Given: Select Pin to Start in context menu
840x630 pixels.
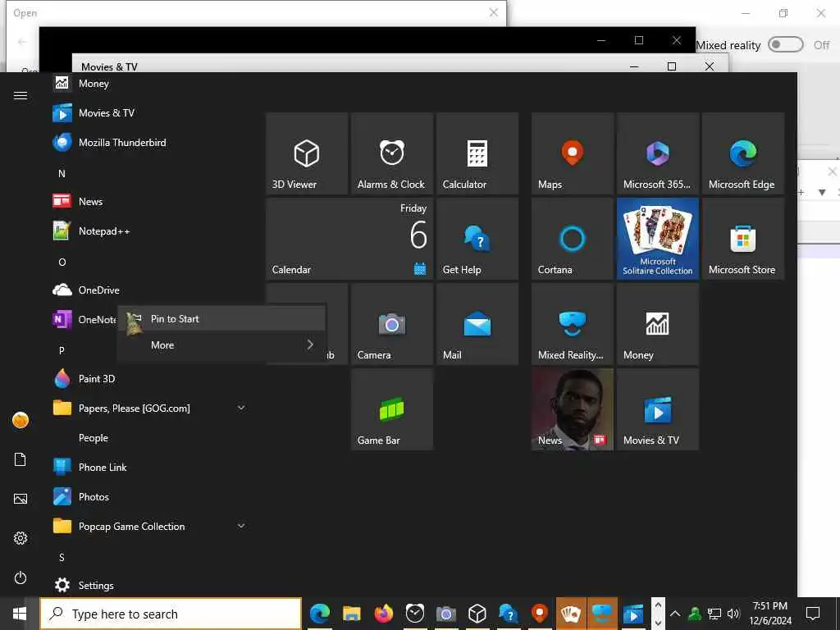Looking at the screenshot, I should point(221,319).
